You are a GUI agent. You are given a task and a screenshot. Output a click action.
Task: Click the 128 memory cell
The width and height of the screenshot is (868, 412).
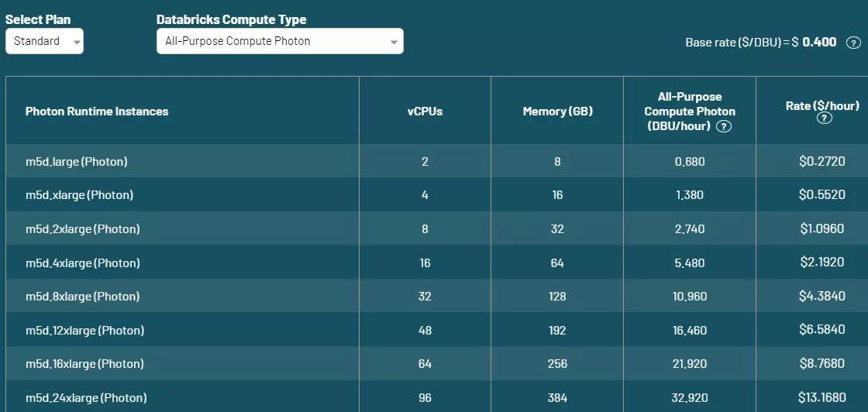557,297
